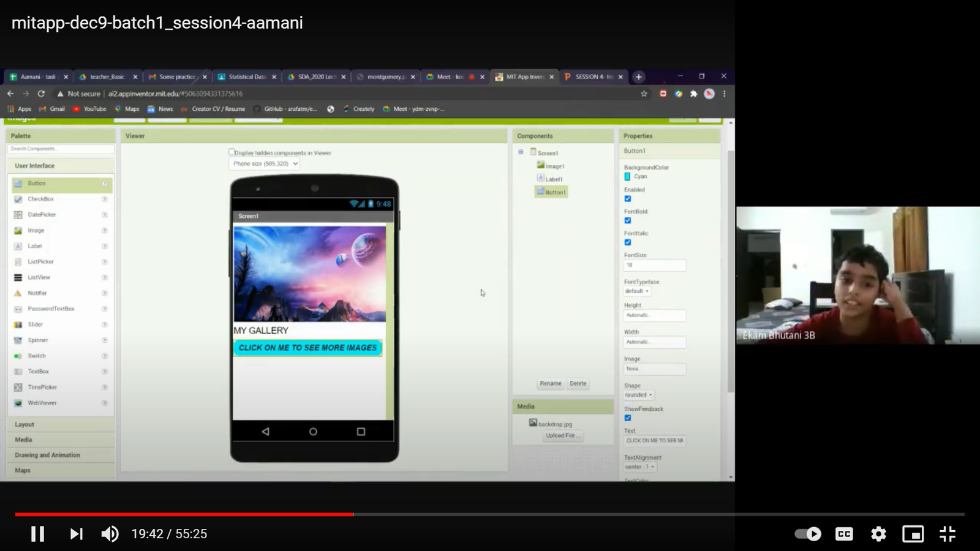
Task: Select the Image component from the palette
Action: tap(35, 230)
